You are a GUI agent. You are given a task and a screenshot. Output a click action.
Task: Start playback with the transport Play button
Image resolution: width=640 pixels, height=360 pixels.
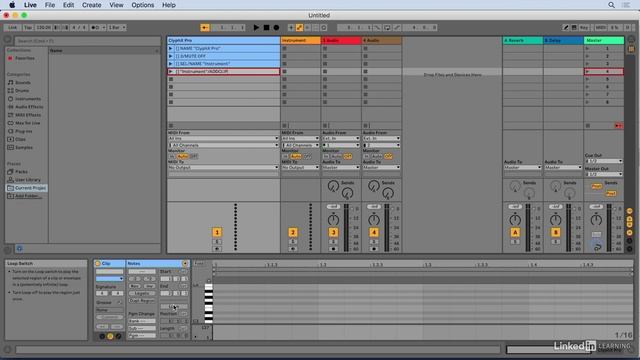(x=256, y=27)
